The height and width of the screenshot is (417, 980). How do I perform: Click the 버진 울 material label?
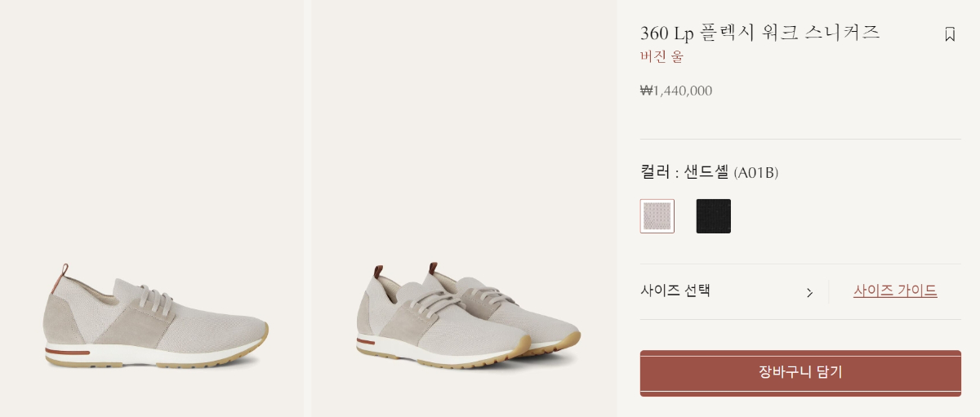click(x=661, y=56)
